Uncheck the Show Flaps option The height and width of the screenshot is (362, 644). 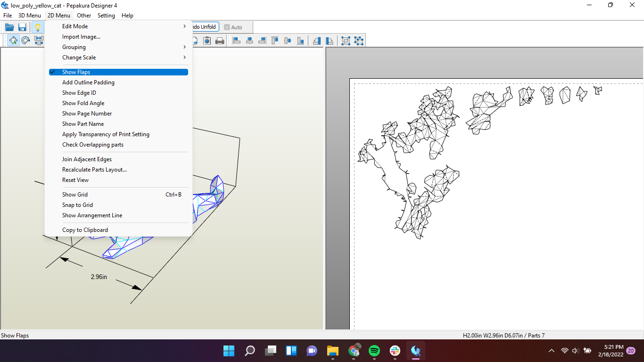coord(77,72)
